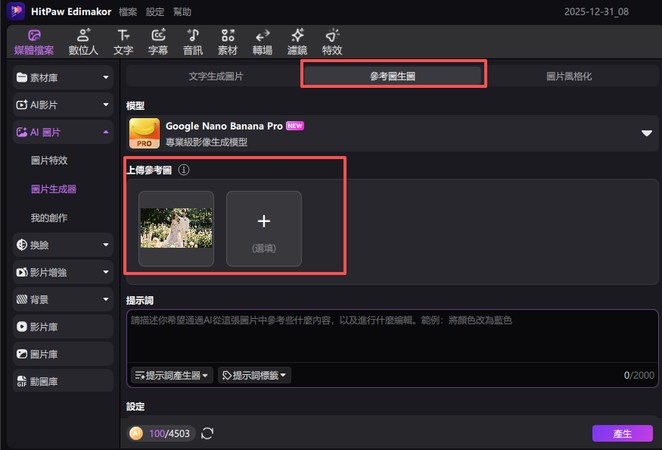This screenshot has width=662, height=450.
Task: Expand the 影片增強 sidebar section
Action: click(x=63, y=272)
